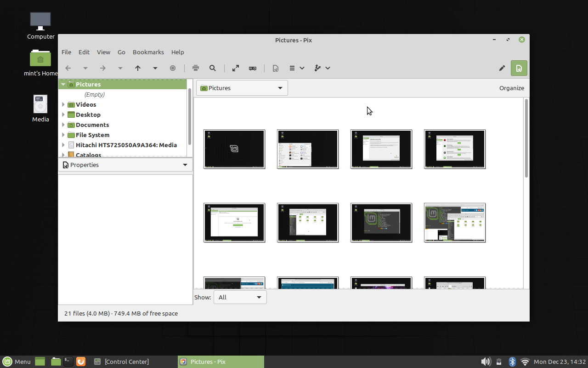Click the file properties document icon

275,68
